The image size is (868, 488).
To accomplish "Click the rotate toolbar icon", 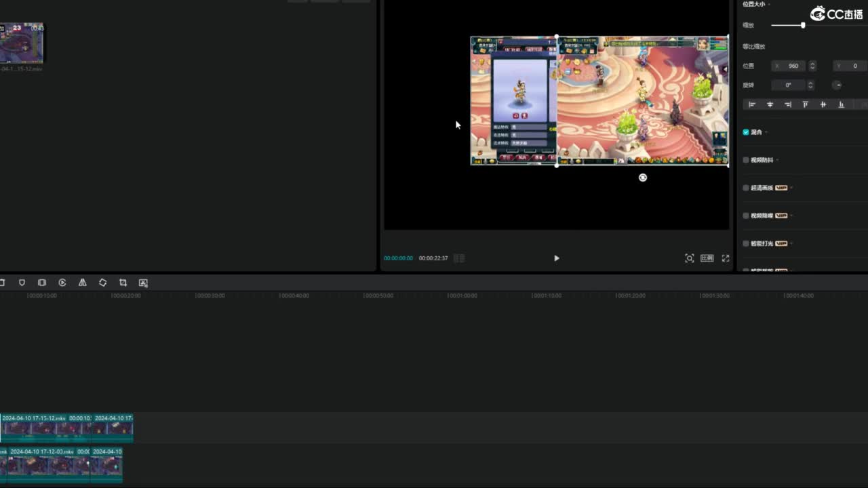I will [x=103, y=283].
